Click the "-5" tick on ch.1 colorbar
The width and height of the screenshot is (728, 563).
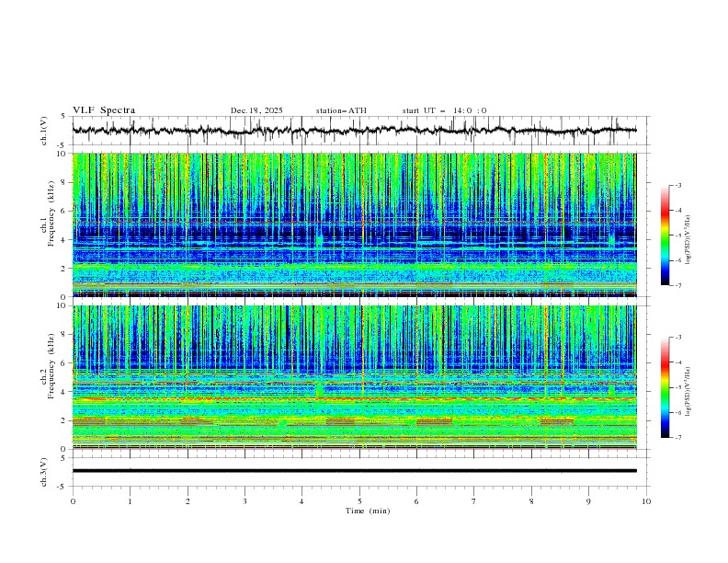[x=678, y=236]
